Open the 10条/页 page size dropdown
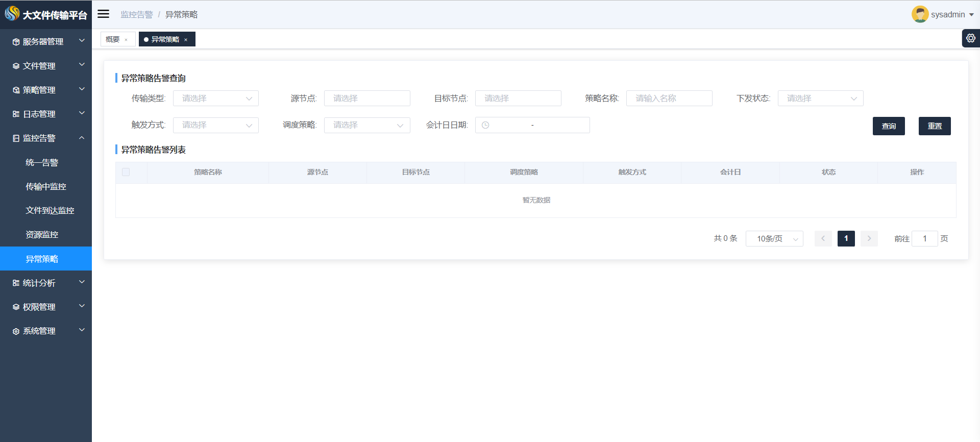This screenshot has width=980, height=442. [774, 238]
